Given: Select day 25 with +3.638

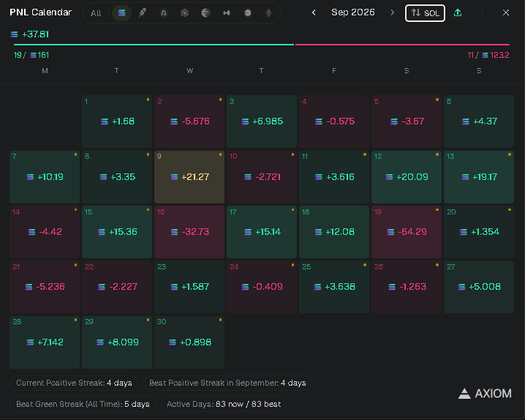Looking at the screenshot, I should coord(334,287).
